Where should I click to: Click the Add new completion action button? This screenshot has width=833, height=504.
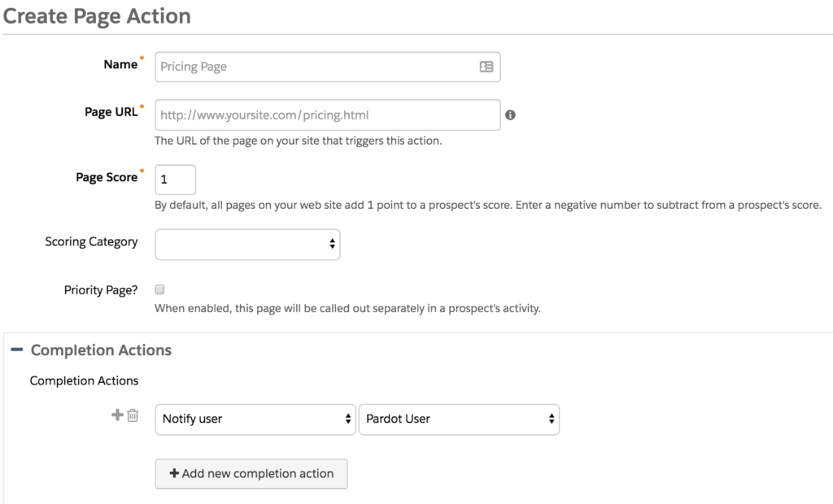pyautogui.click(x=251, y=473)
